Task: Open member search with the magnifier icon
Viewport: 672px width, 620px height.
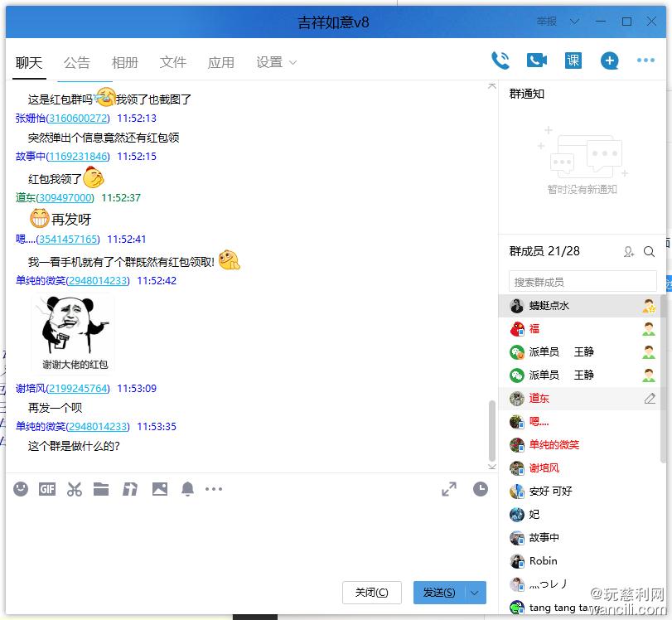Action: [x=649, y=251]
